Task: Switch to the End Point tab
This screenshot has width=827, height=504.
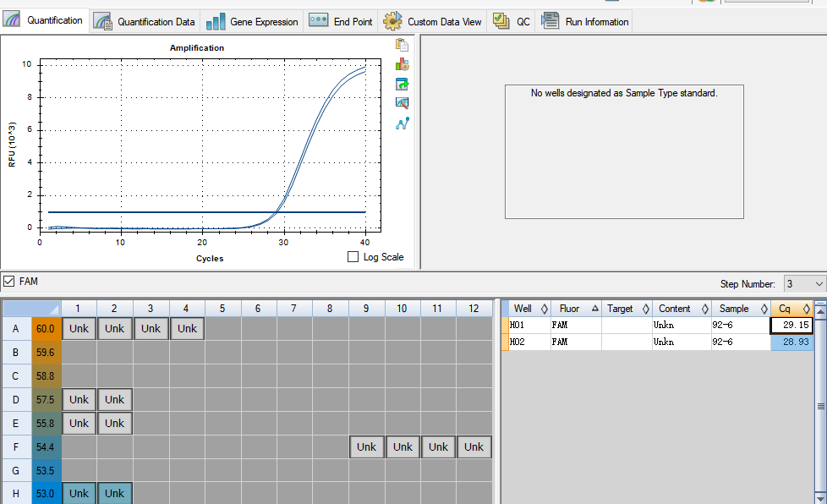Action: (341, 22)
